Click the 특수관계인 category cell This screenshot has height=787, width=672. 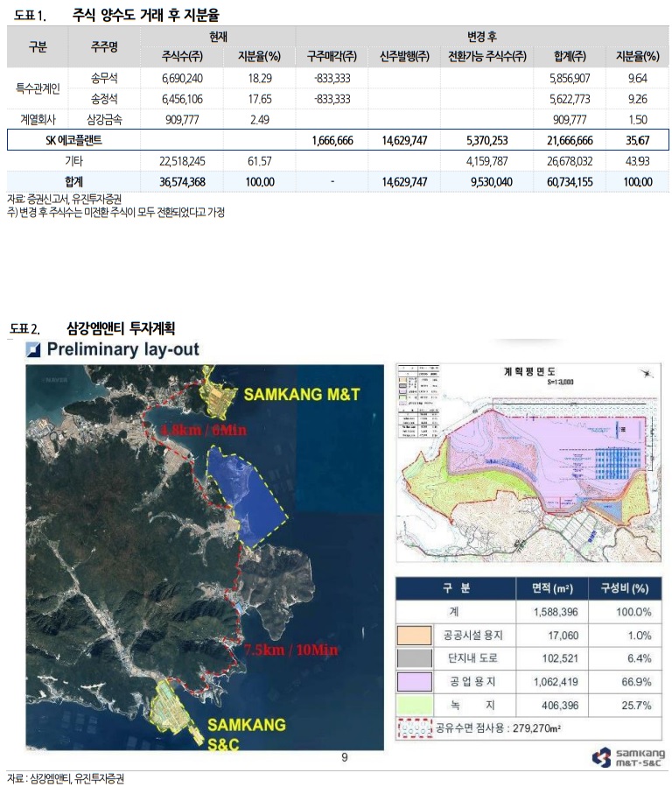pyautogui.click(x=38, y=88)
